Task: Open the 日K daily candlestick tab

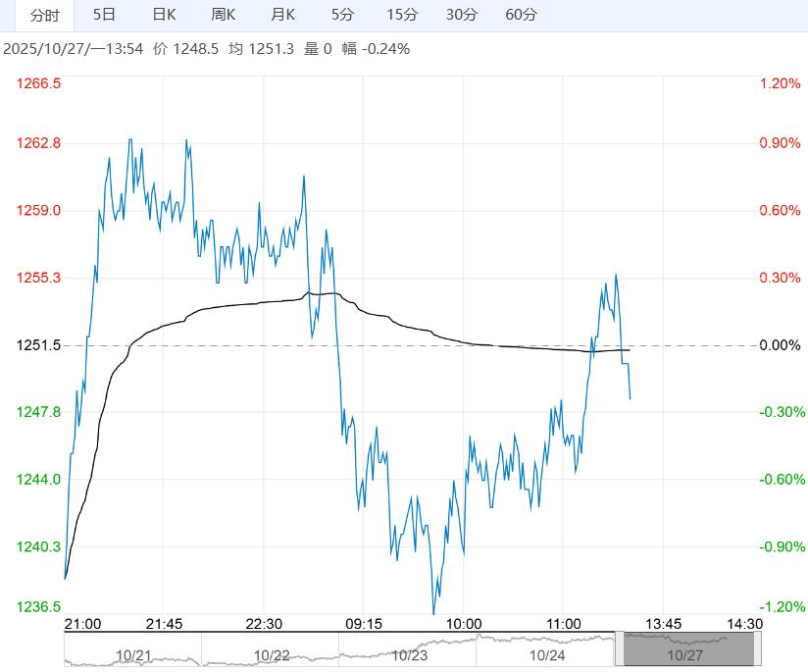Action: pyautogui.click(x=164, y=15)
